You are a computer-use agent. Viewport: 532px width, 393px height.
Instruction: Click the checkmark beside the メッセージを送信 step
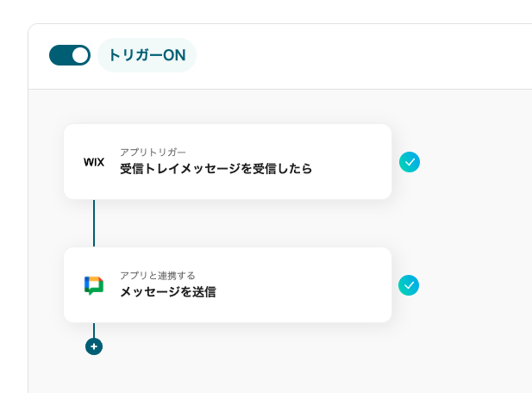point(410,285)
